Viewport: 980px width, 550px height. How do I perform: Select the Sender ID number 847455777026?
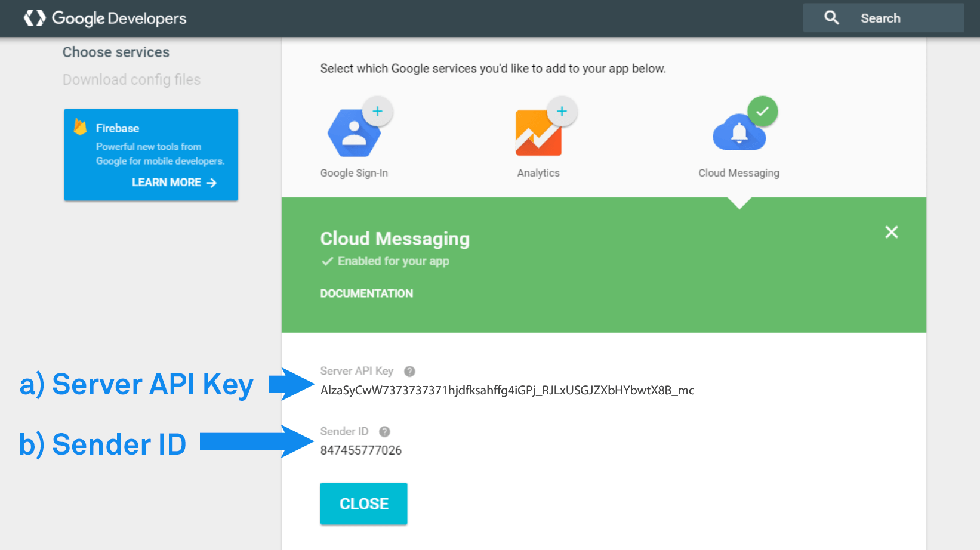[x=361, y=450]
